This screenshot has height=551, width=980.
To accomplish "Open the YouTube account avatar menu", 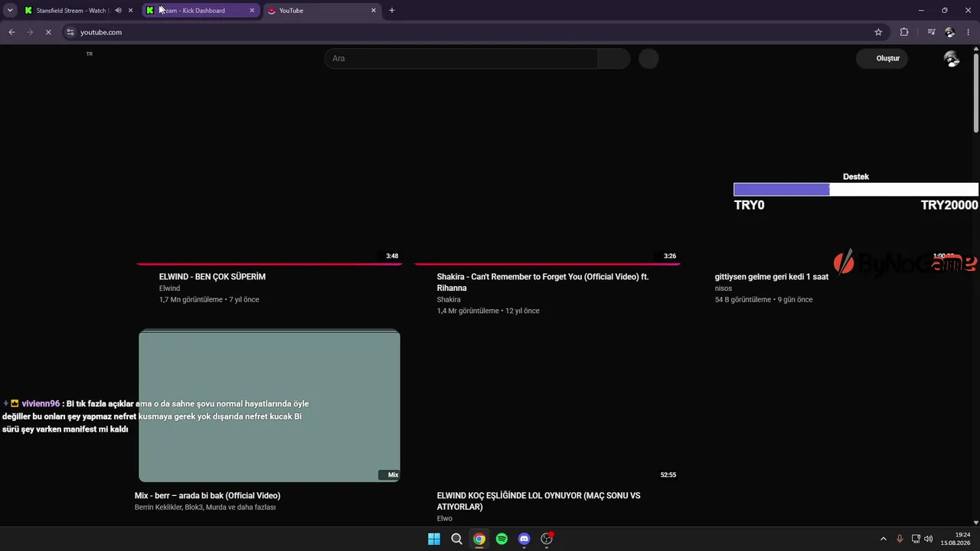I will tap(952, 59).
